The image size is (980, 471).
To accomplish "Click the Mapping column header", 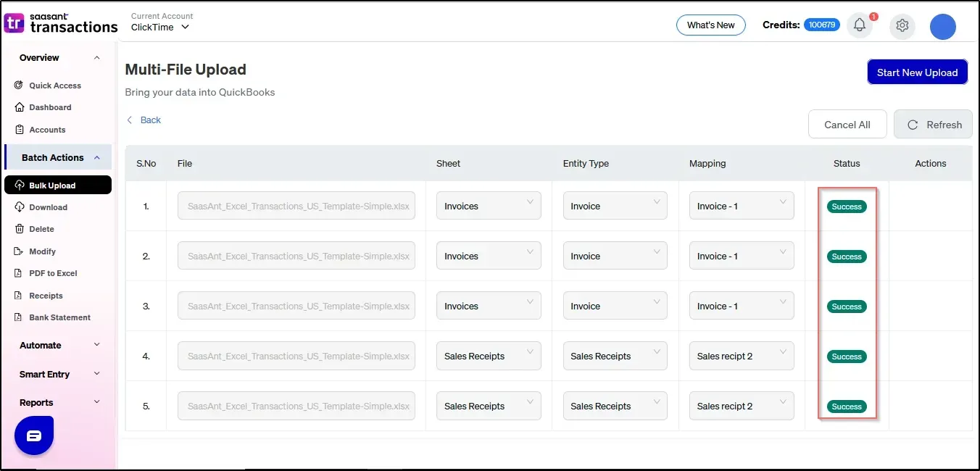I will pyautogui.click(x=707, y=164).
